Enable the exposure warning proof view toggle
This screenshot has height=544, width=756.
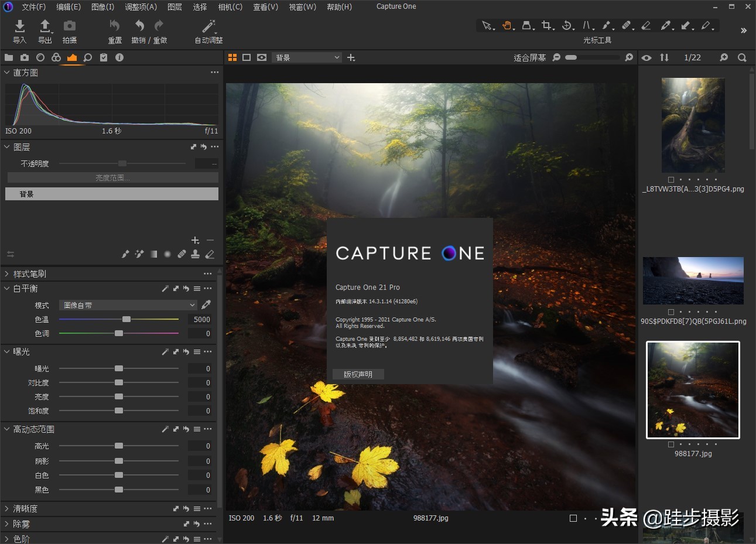pos(262,57)
